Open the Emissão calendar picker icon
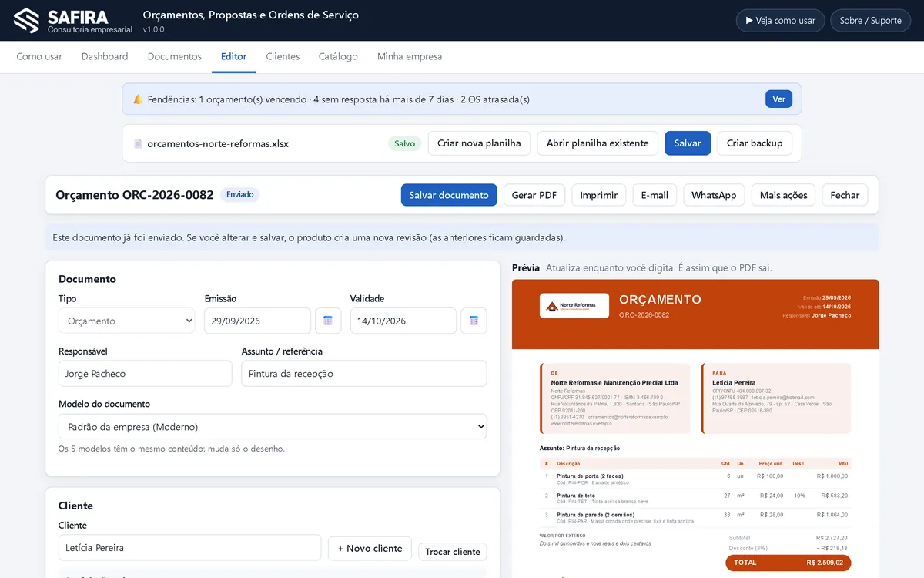The image size is (924, 578). [328, 321]
